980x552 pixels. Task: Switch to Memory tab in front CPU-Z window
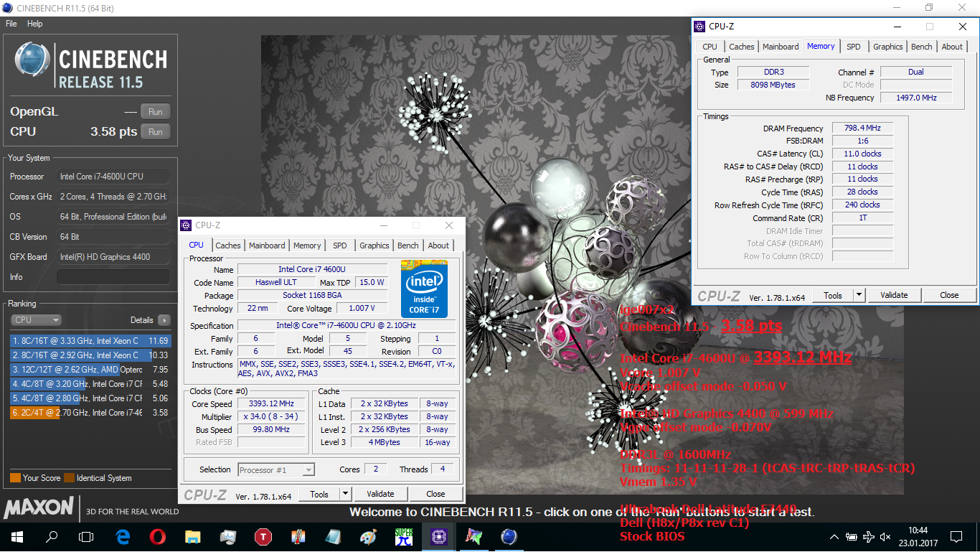[x=307, y=245]
